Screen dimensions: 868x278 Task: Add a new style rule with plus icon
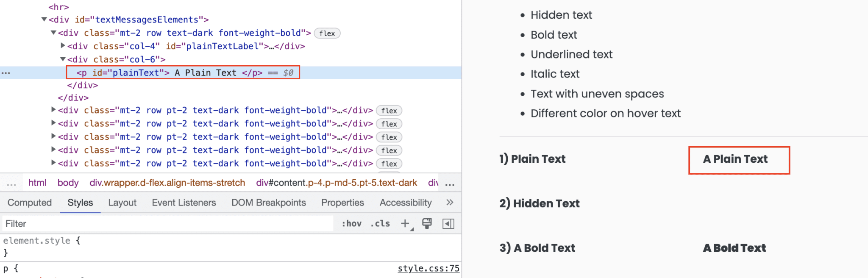[x=406, y=223]
